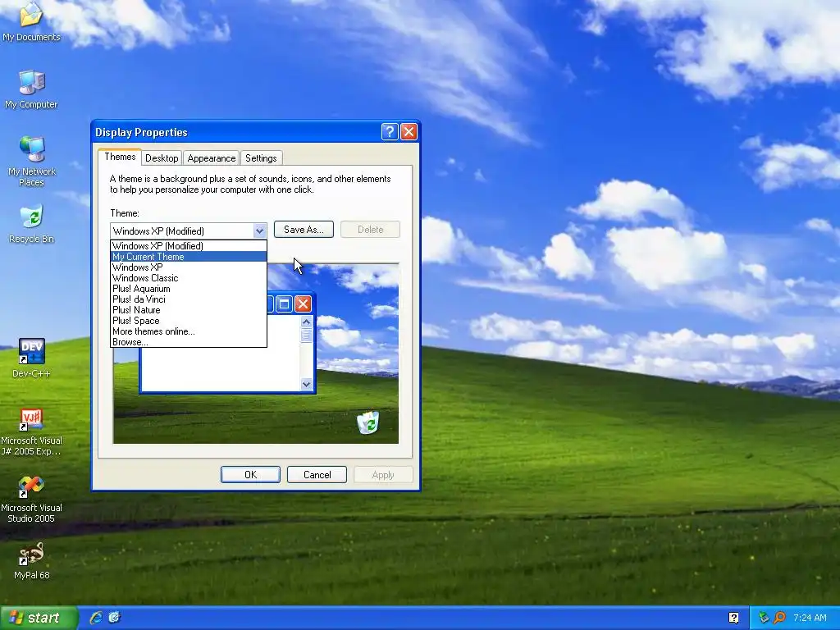Select the Dev-C++ shortcut icon
The image size is (840, 630).
coord(31,358)
